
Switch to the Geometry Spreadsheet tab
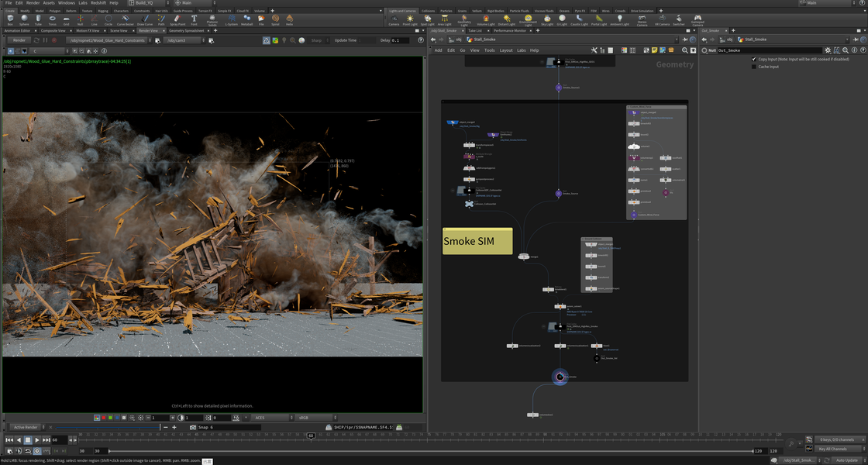(185, 30)
